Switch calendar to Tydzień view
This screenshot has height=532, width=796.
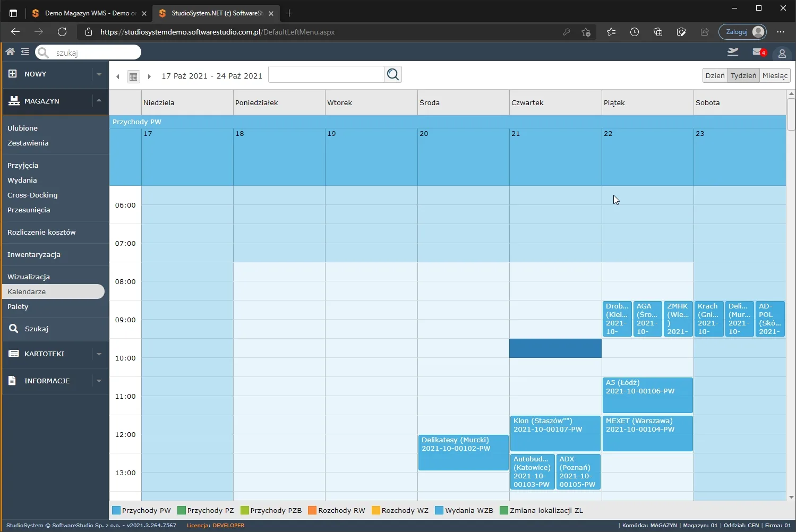tap(743, 75)
